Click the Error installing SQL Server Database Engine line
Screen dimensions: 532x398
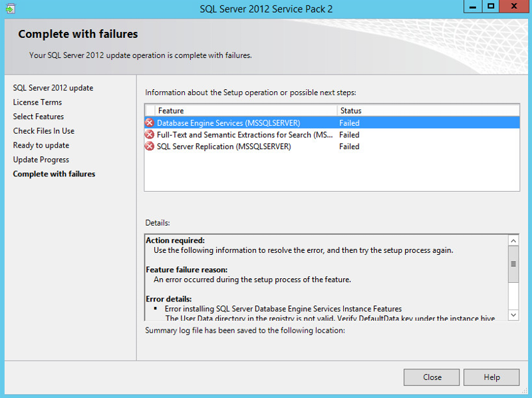click(x=283, y=309)
